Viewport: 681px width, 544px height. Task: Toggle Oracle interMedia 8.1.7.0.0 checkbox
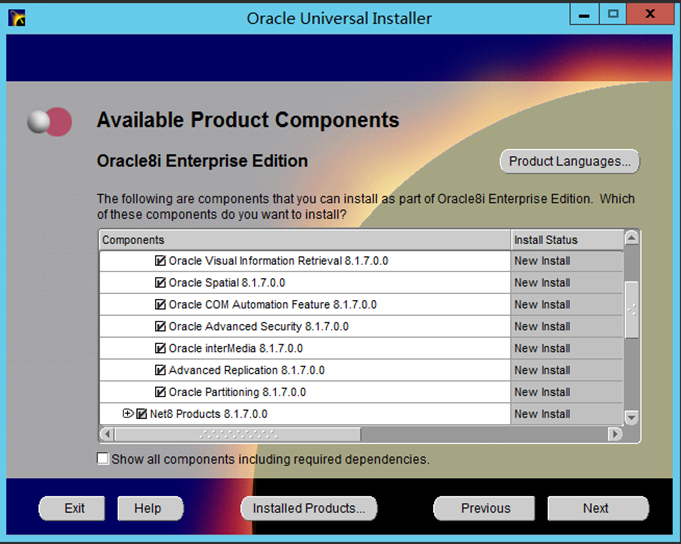(160, 348)
